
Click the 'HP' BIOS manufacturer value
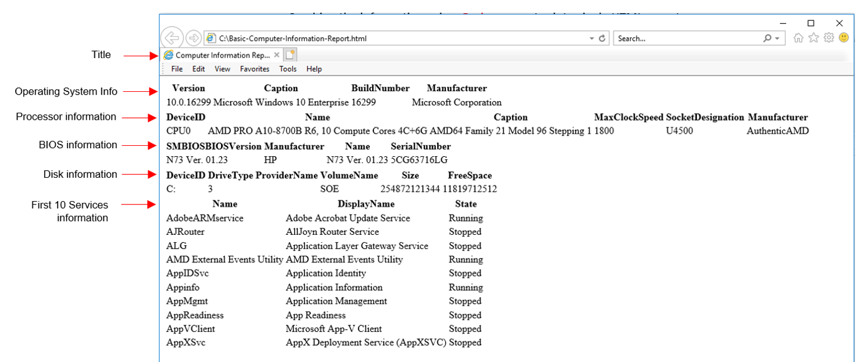pos(270,160)
